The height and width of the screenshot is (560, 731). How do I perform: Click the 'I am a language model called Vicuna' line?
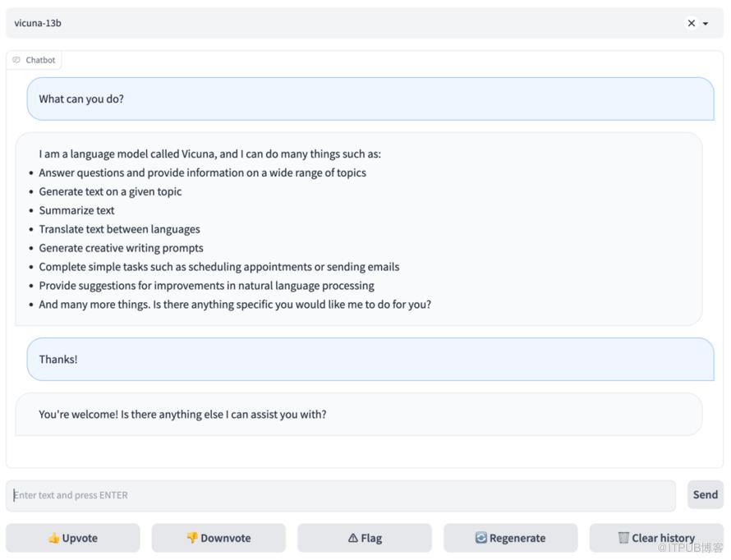pos(209,154)
